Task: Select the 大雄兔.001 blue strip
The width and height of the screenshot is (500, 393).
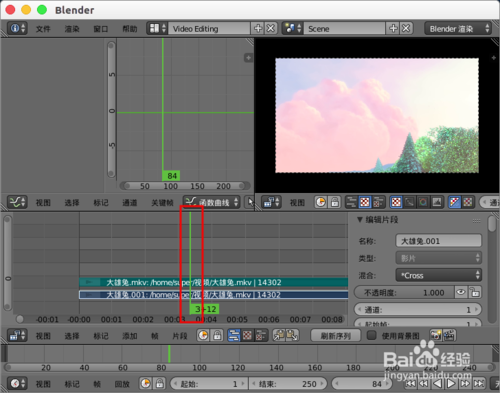Action: [213, 295]
